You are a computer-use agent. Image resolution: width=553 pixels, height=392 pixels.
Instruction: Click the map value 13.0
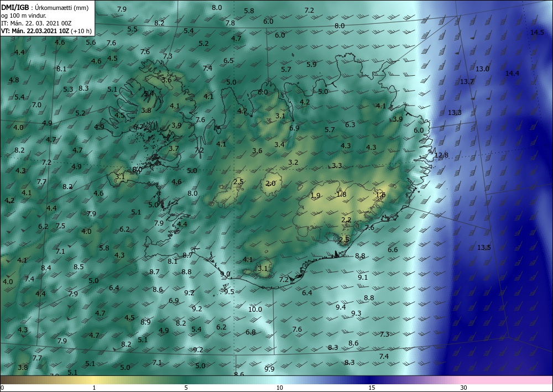point(482,69)
